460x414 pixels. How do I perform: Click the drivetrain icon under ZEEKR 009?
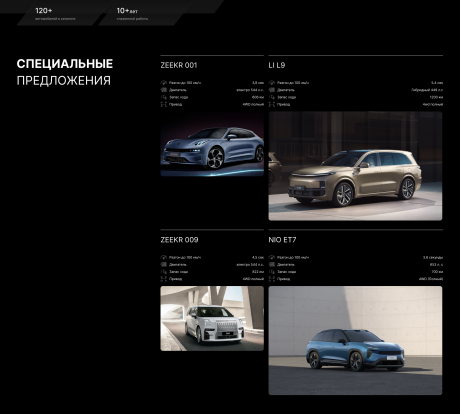pyautogui.click(x=163, y=279)
